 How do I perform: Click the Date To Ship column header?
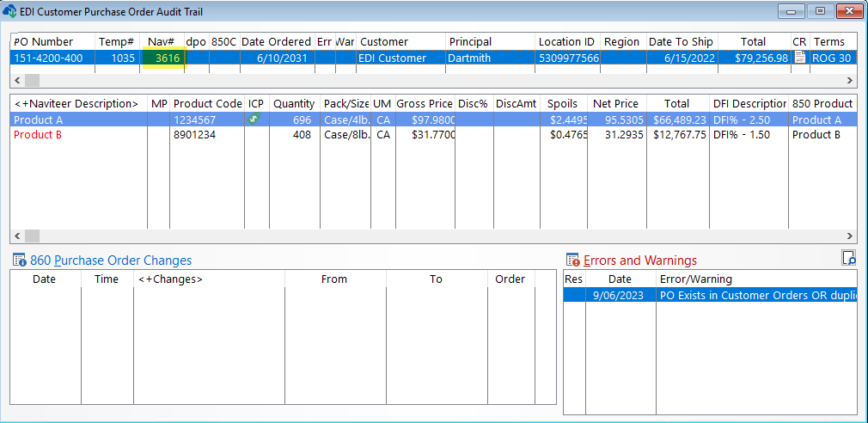tap(681, 41)
